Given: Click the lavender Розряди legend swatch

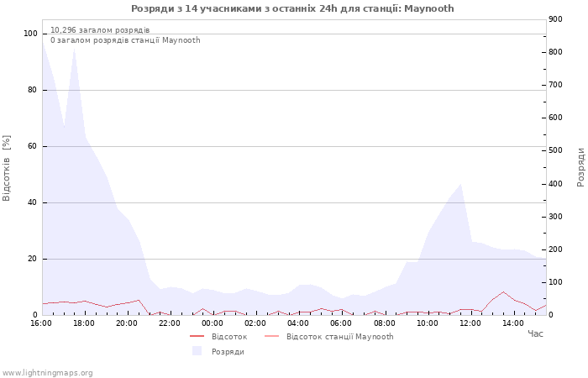Looking at the screenshot, I should pos(197,351).
